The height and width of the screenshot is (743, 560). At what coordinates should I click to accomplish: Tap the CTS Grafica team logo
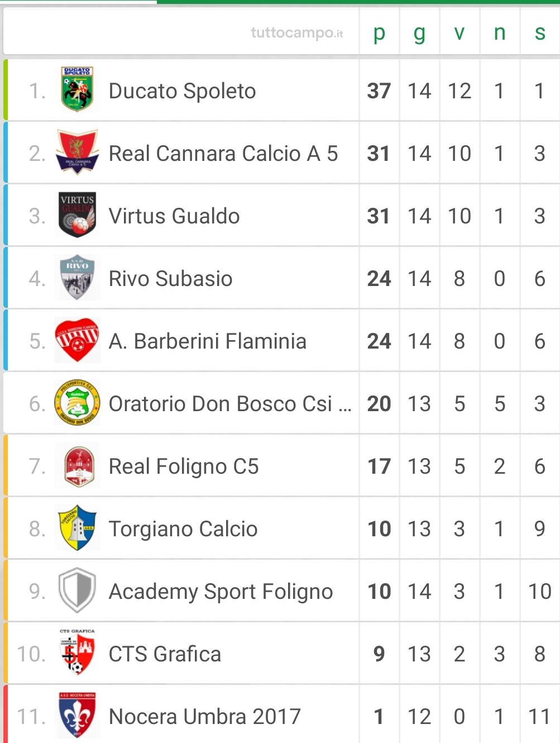tap(77, 652)
